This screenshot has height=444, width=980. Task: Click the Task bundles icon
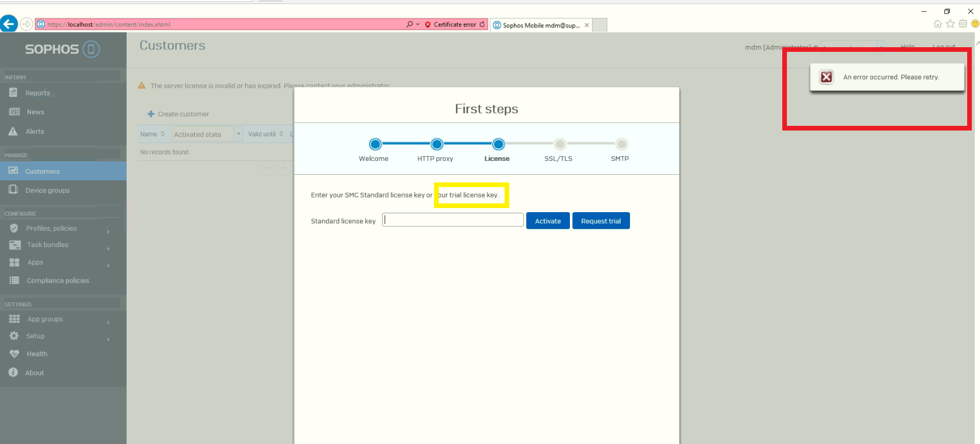pyautogui.click(x=15, y=245)
